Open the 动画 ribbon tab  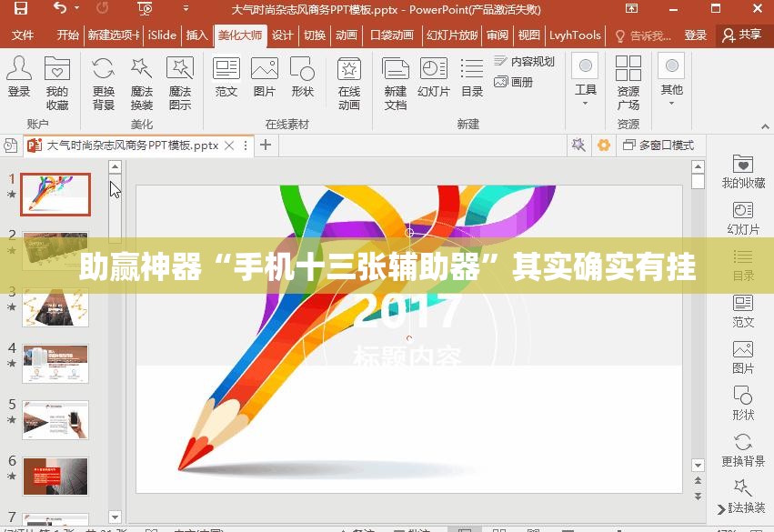tap(346, 35)
